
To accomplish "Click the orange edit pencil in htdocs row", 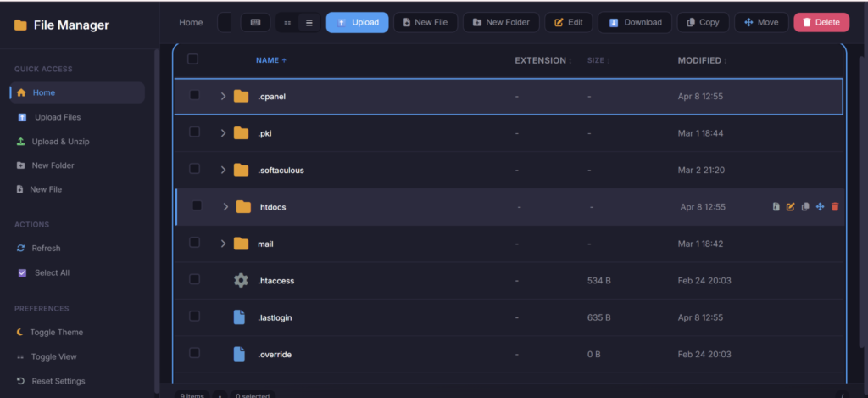I will point(791,207).
